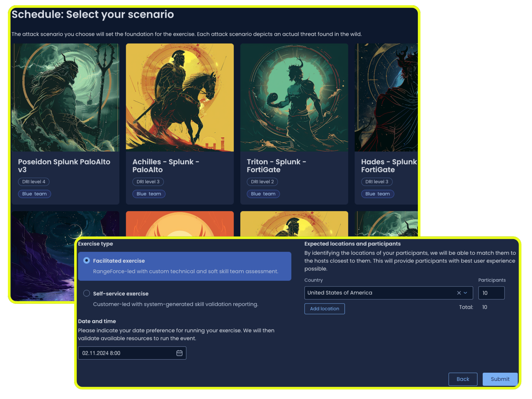
Task: Click the orange sun scenario thumbnail
Action: pos(180,225)
